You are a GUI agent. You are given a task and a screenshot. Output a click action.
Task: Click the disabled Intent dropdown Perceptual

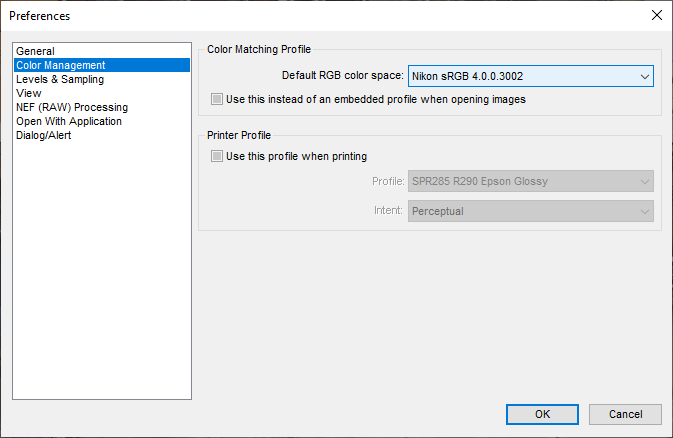531,211
